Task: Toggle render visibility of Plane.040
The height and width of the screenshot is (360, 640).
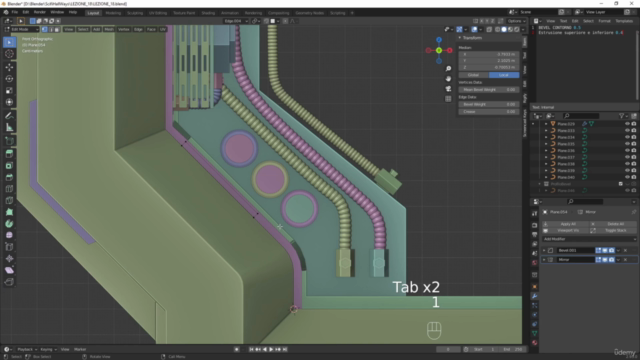Action: coord(634,177)
